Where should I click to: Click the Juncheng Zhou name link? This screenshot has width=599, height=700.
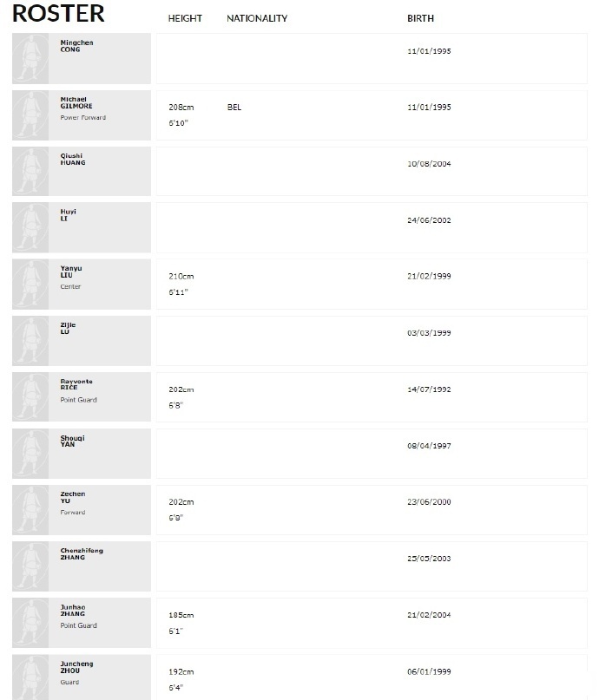point(76,666)
